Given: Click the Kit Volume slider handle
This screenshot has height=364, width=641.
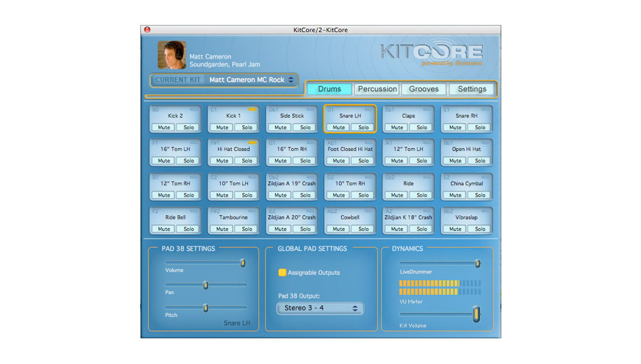Looking at the screenshot, I should point(476,314).
